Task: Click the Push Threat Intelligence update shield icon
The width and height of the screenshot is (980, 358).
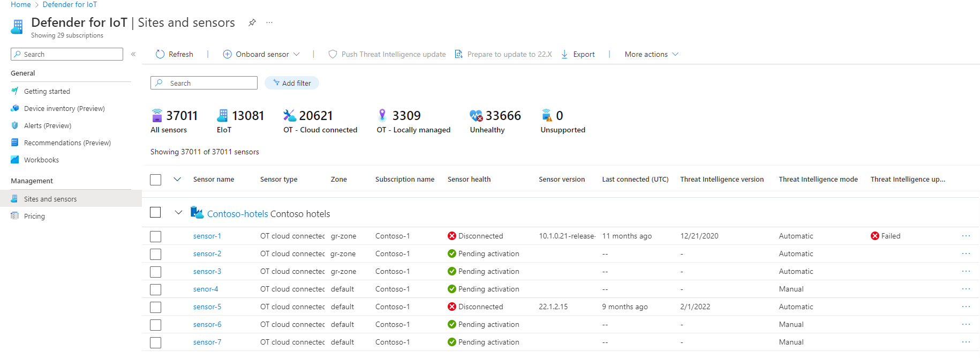Action: coord(333,54)
